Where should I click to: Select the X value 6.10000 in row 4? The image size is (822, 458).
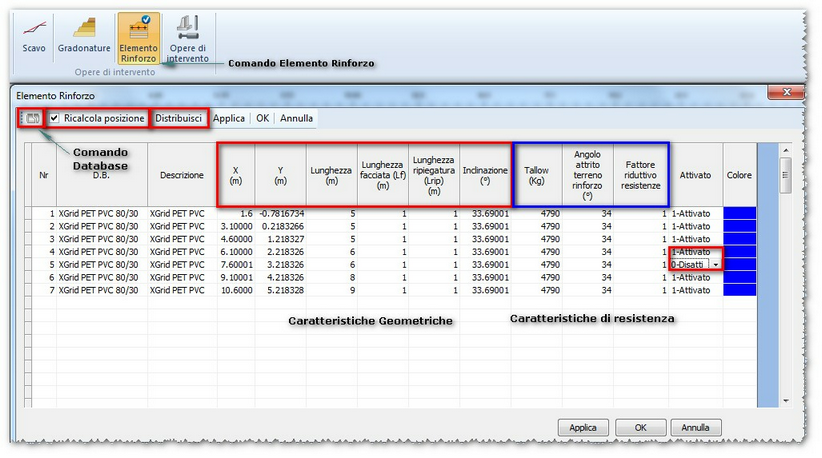pos(236,252)
